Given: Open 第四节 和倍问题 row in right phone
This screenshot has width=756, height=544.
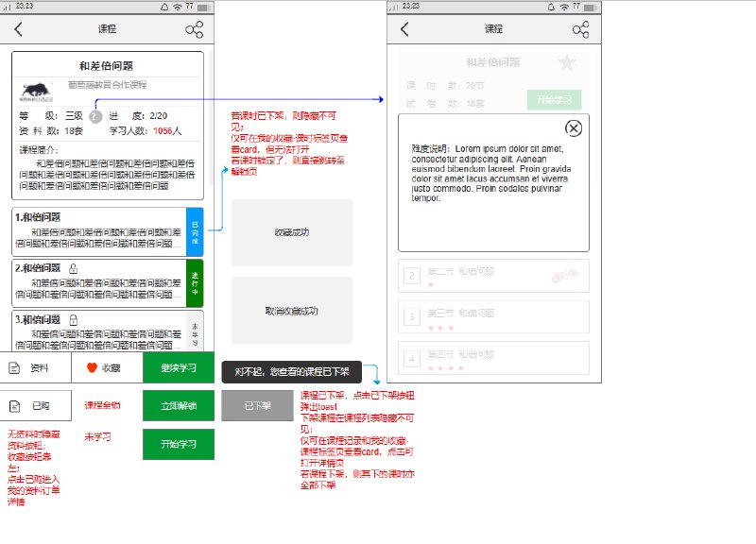Looking at the screenshot, I should click(493, 358).
